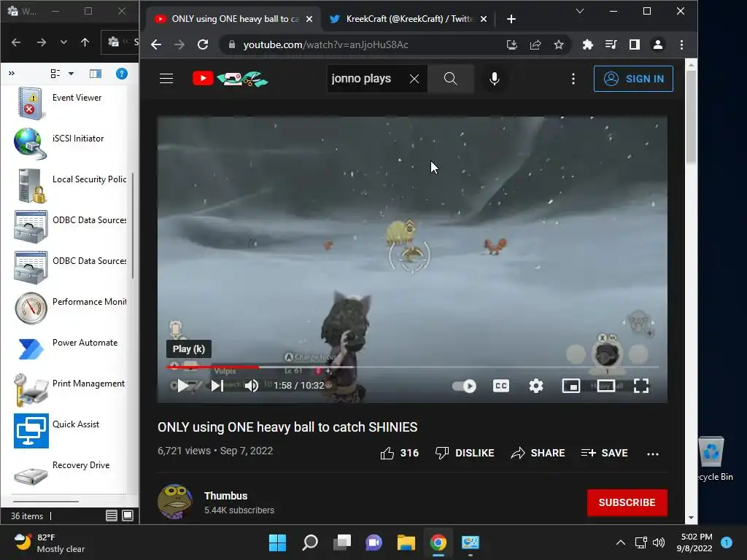Screen dimensions: 747x560
Task: Open a new Chrome tab
Action: [511, 19]
